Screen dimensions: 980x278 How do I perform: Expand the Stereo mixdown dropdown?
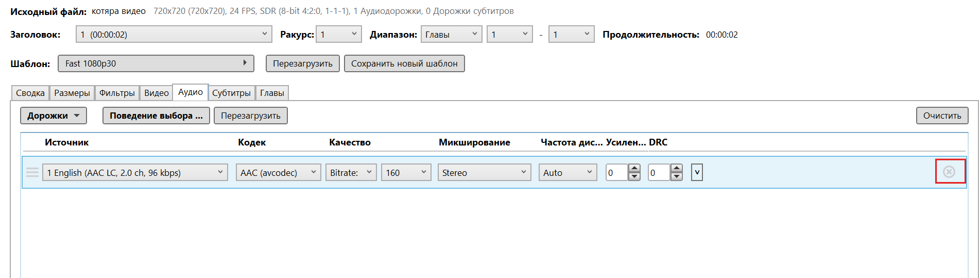pos(484,172)
